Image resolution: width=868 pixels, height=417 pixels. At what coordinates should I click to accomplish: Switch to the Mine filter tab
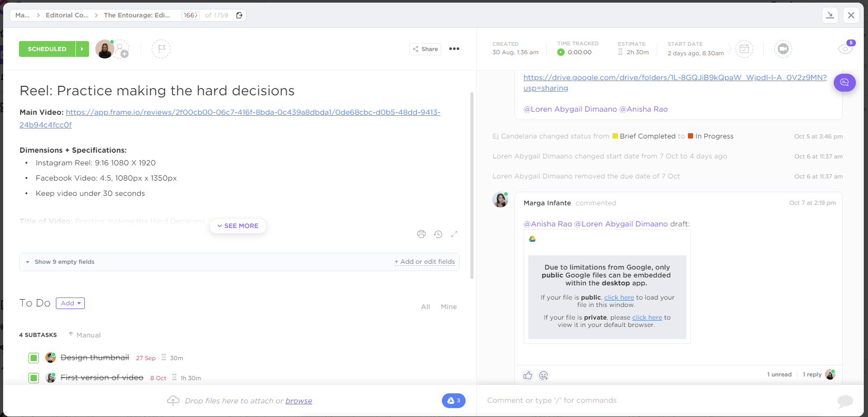click(x=449, y=307)
